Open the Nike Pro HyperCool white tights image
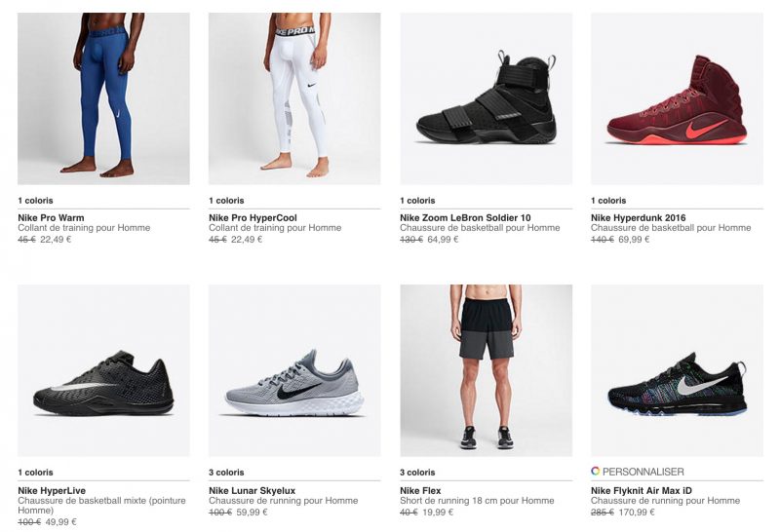 (x=294, y=97)
